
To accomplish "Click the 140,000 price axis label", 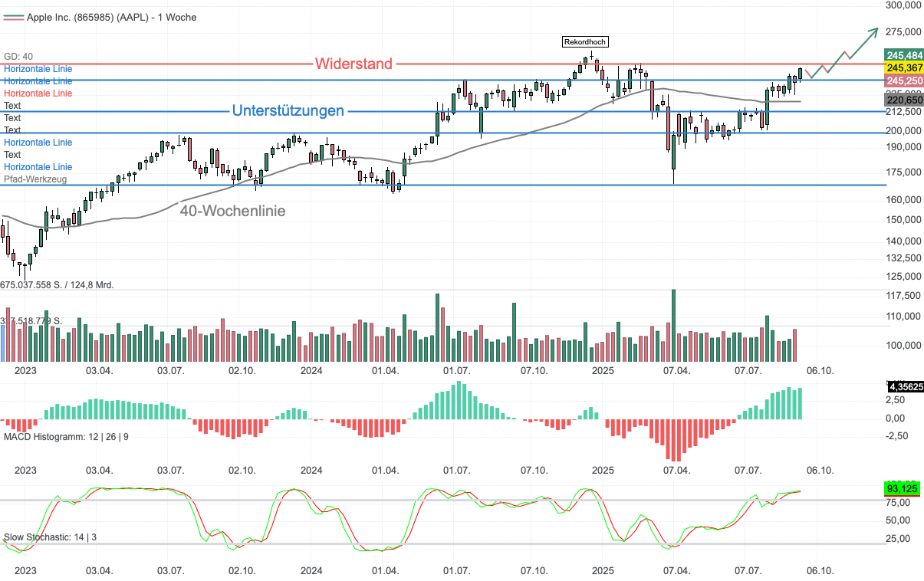I will coord(903,241).
